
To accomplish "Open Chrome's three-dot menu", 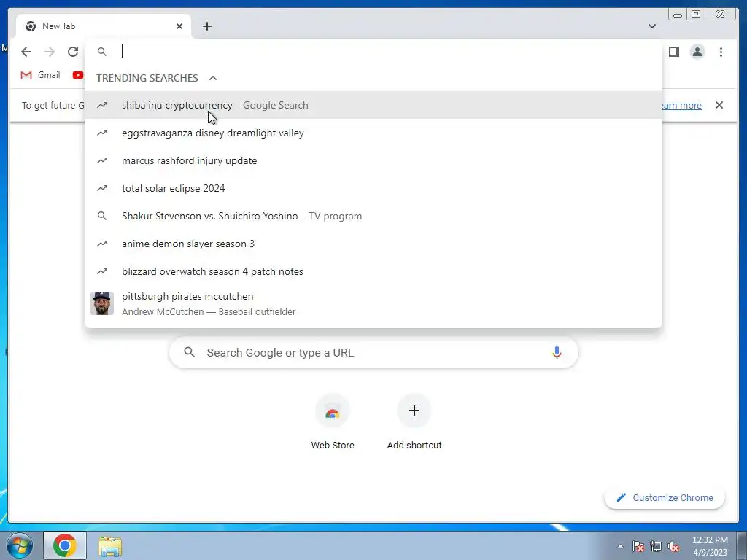I will [721, 52].
